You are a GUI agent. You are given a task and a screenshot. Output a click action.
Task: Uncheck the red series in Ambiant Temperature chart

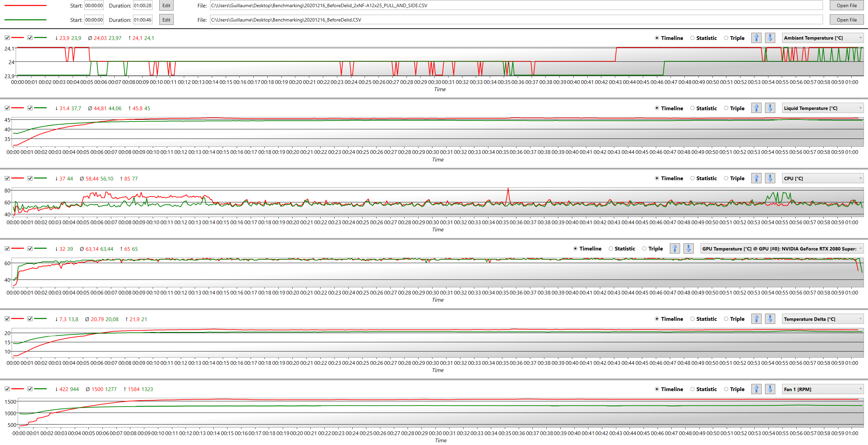pyautogui.click(x=7, y=38)
